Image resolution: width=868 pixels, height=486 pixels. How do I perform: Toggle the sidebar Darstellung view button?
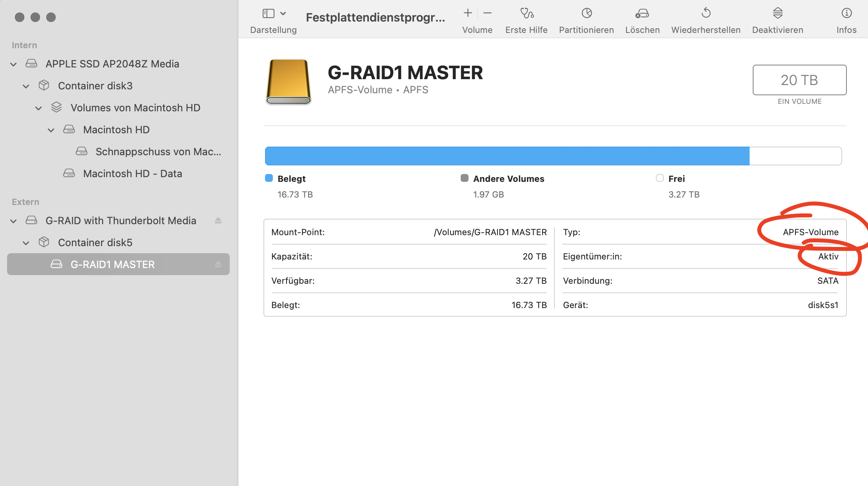point(268,13)
